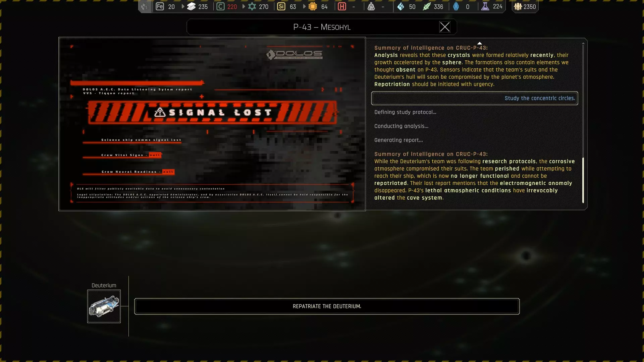
Task: Close the P-43 Mesohyl panel
Action: (x=445, y=27)
